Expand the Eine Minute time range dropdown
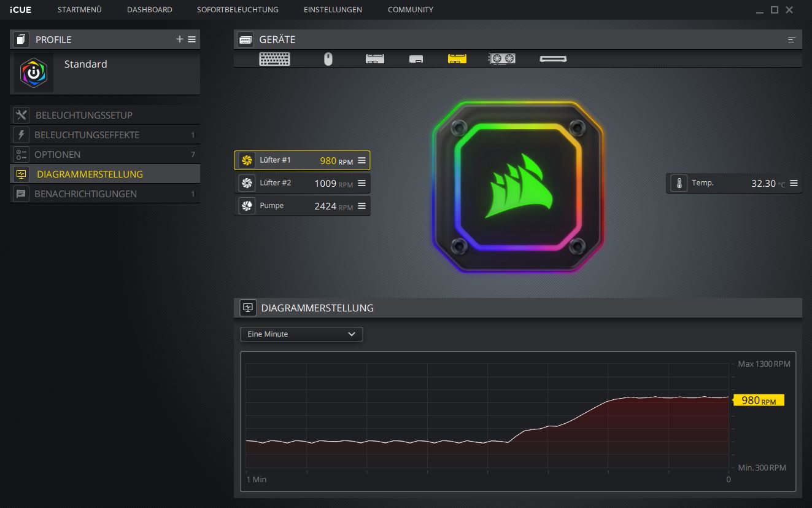 301,334
